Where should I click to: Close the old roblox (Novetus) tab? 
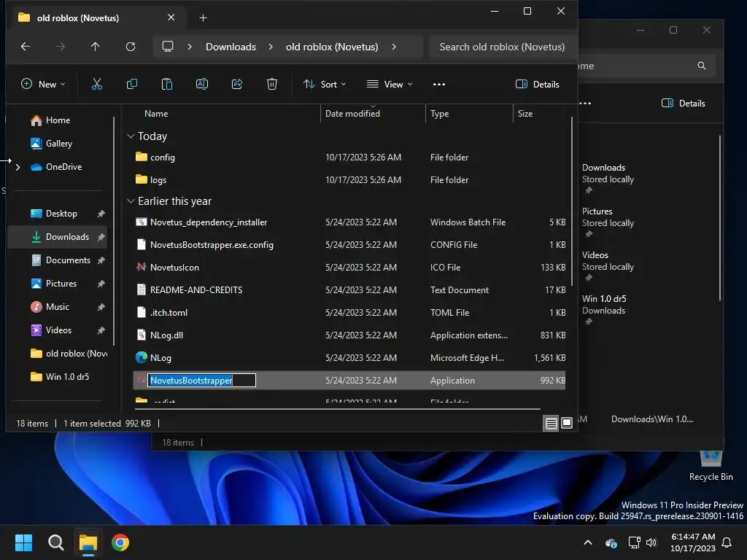point(171,17)
